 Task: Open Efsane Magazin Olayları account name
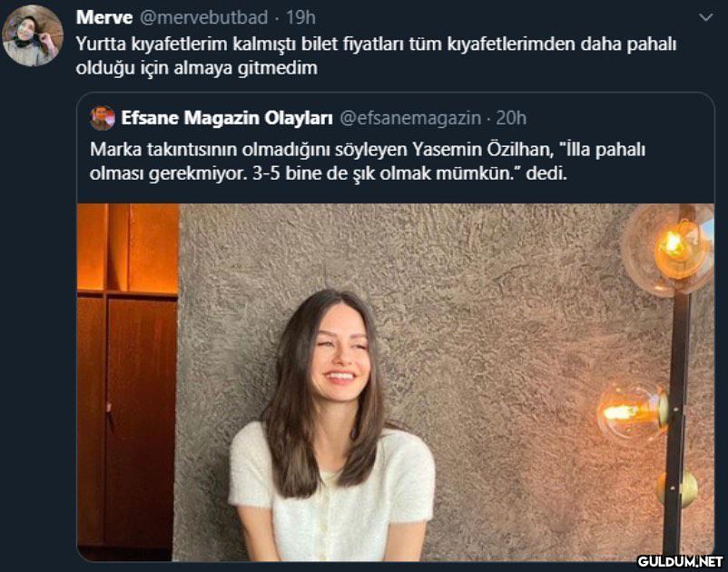[x=227, y=118]
